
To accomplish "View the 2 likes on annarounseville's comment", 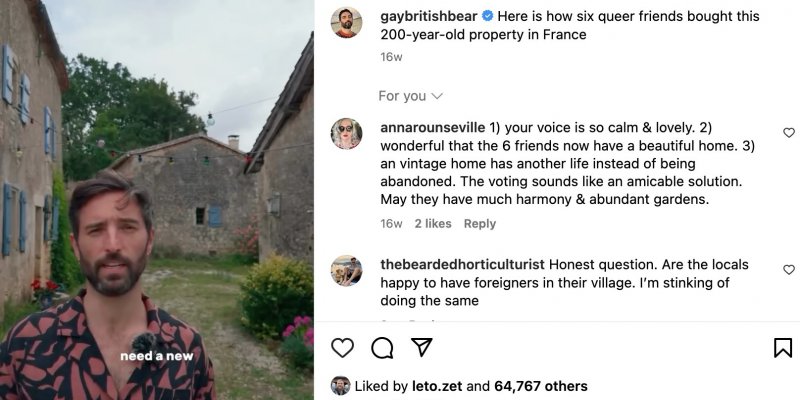I will [x=433, y=224].
